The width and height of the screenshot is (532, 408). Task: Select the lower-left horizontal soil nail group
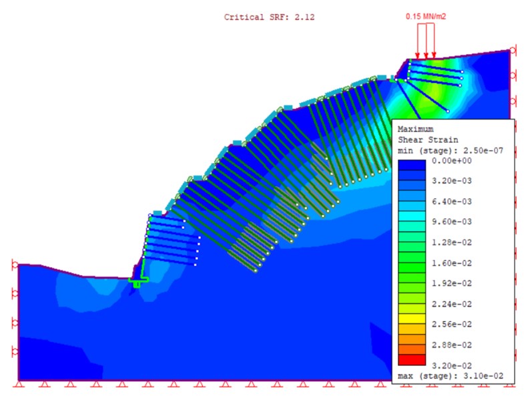[172, 238]
